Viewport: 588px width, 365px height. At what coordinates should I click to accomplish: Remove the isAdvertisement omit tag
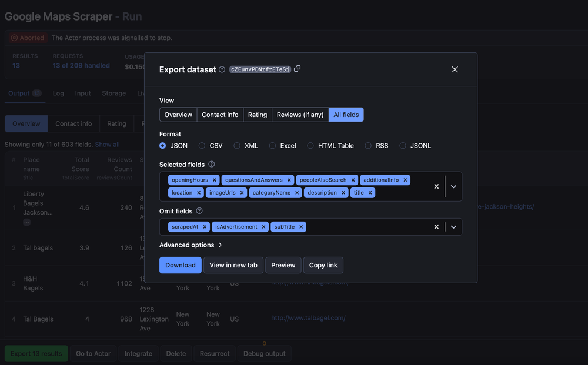[x=264, y=227]
